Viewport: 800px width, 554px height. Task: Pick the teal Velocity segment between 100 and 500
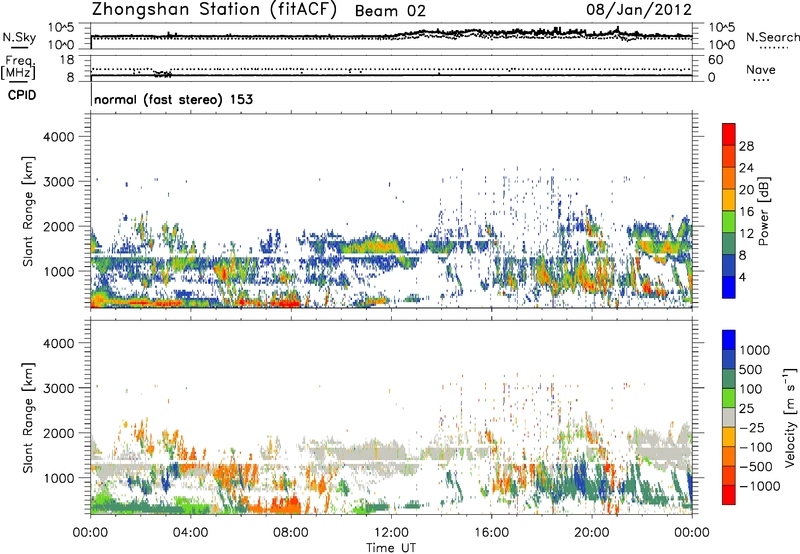tap(729, 379)
